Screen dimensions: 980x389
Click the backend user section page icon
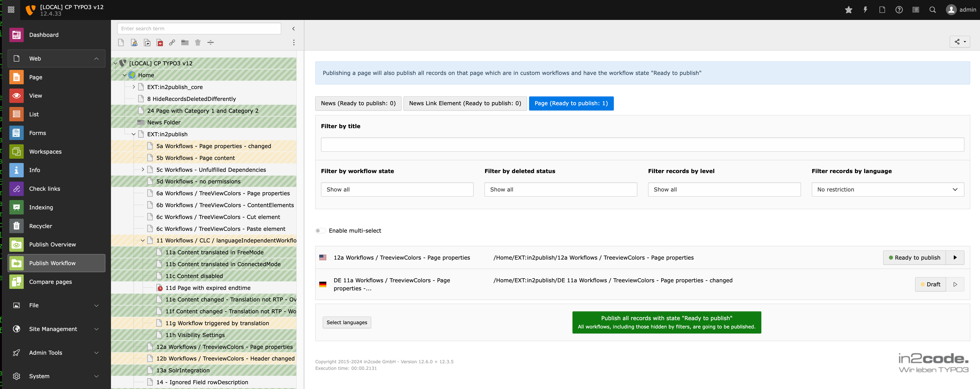click(134, 43)
